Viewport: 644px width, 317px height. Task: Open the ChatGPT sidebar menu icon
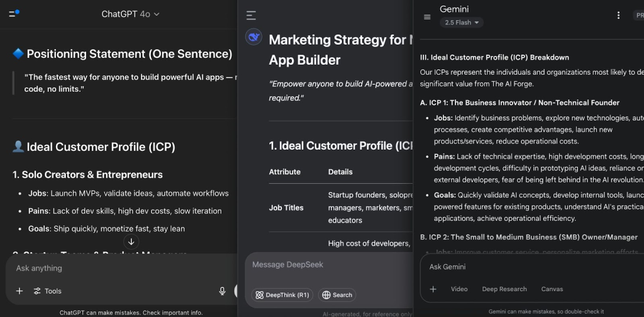pos(14,13)
